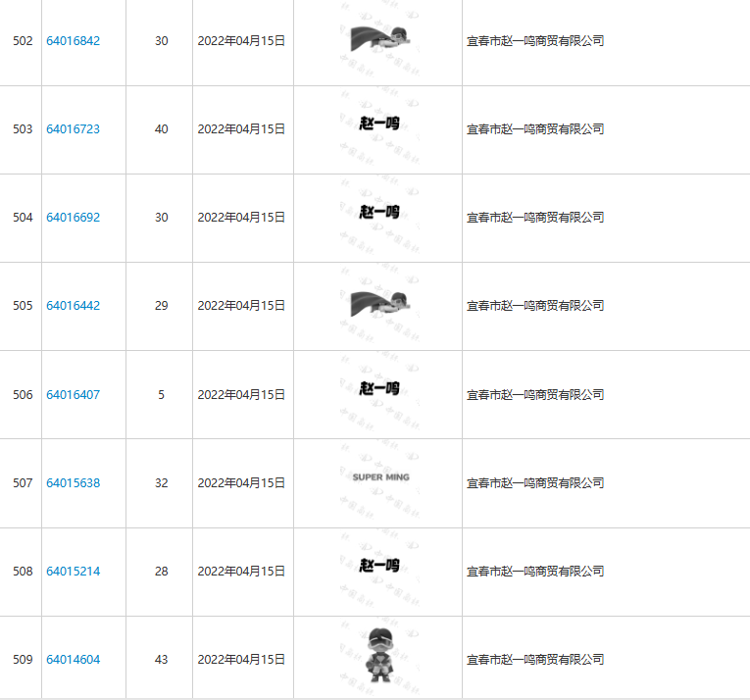
Task: Select the 64016407 application link
Action: point(73,395)
